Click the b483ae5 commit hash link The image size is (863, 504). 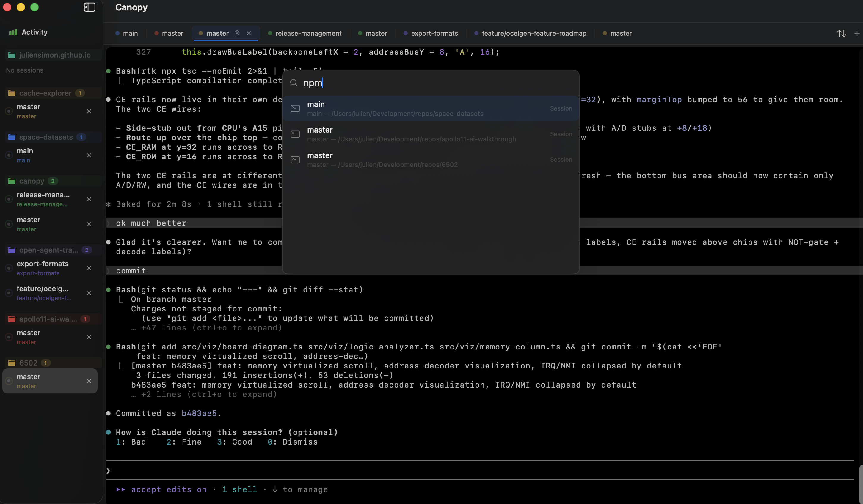tap(199, 413)
